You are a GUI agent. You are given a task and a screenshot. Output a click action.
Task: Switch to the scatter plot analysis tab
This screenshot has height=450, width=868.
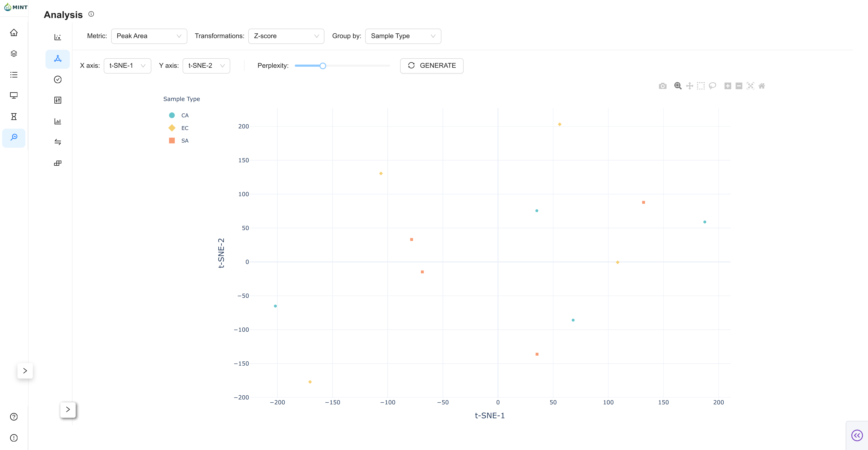pos(58,37)
